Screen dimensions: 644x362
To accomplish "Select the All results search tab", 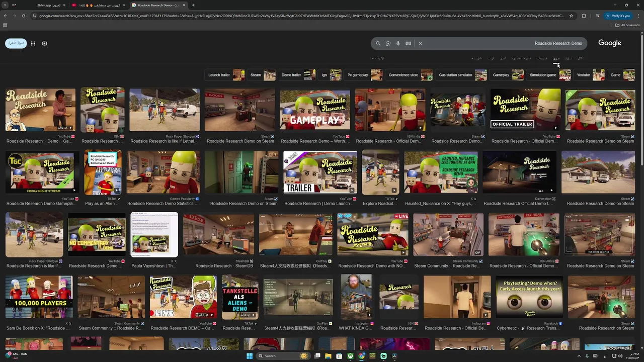I will [580, 58].
